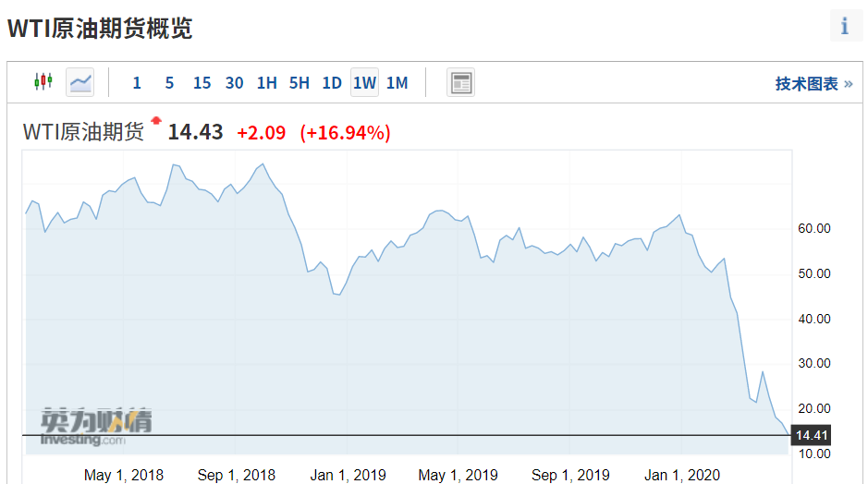The height and width of the screenshot is (484, 868).
Task: Choose the 30 minute interval
Action: (234, 83)
